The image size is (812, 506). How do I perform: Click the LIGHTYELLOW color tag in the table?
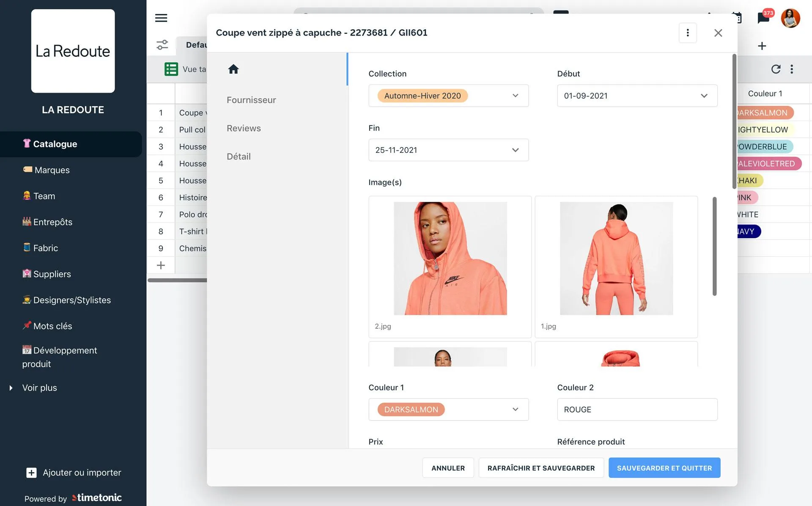coord(766,130)
